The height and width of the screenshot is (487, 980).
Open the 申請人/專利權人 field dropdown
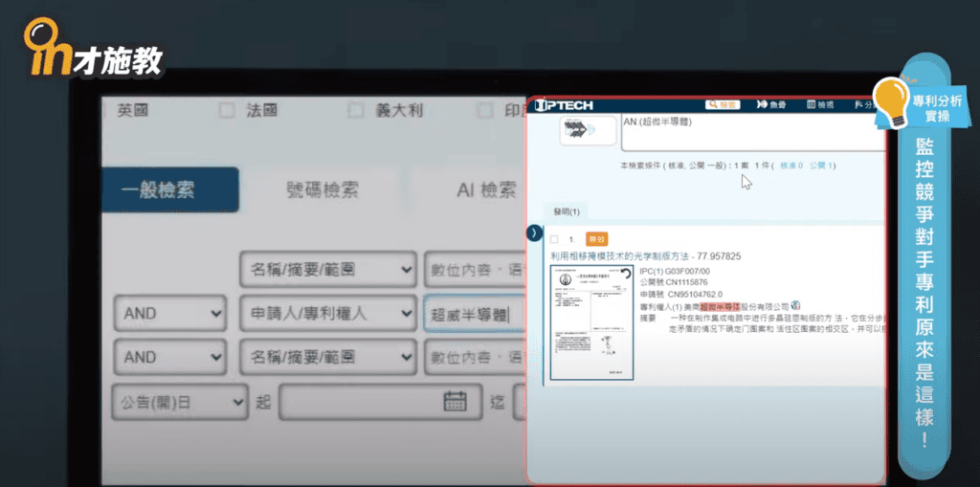point(327,313)
